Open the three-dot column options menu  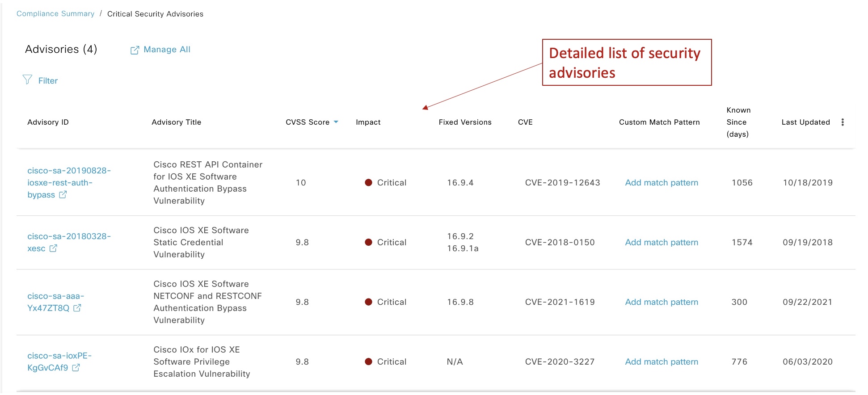pyautogui.click(x=842, y=122)
